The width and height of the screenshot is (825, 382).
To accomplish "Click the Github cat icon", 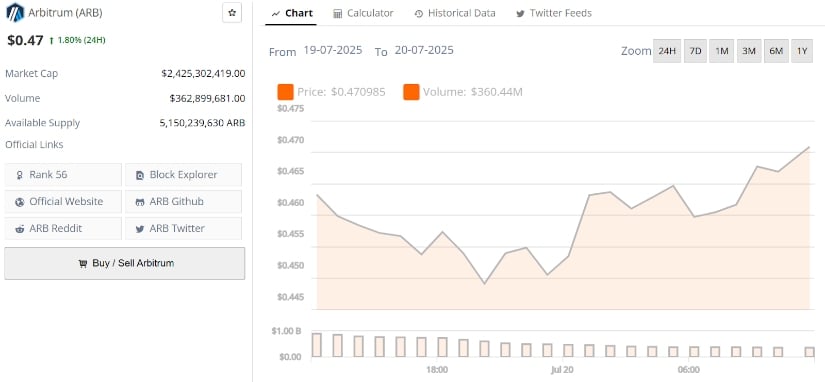I will point(140,202).
